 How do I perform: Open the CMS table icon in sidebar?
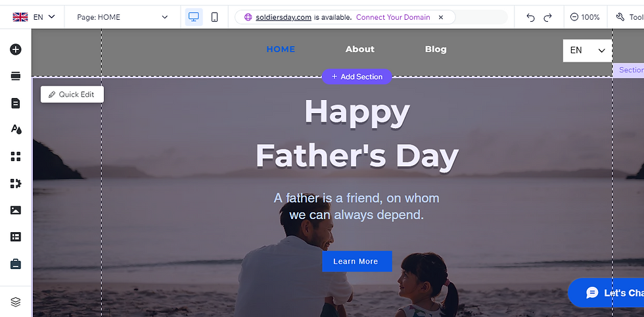(15, 237)
